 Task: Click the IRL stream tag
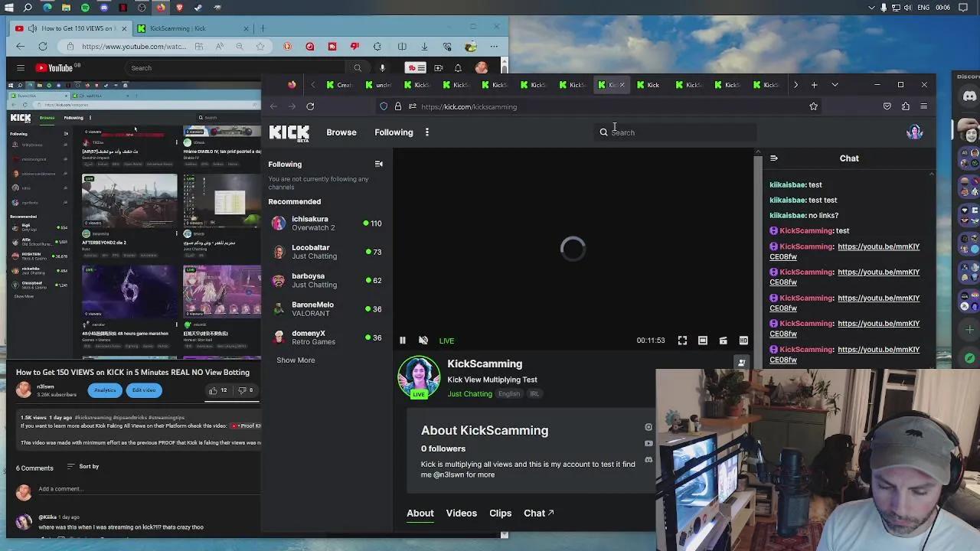pos(534,394)
